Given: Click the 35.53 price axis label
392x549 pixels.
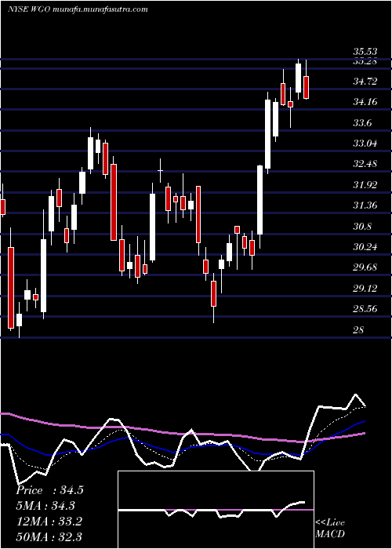Looking at the screenshot, I should [365, 53].
